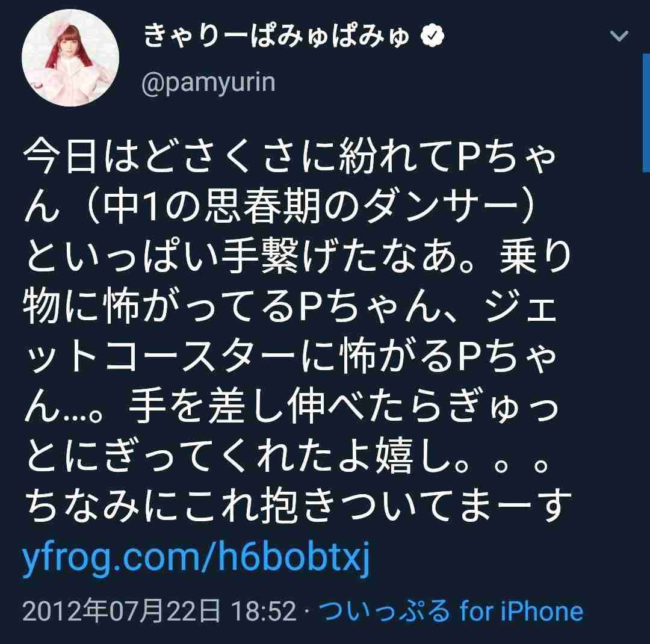Viewport: 650px width, 644px height.
Task: Open the yfrog.com/h6bobtxj photo link
Action: pyautogui.click(x=196, y=557)
